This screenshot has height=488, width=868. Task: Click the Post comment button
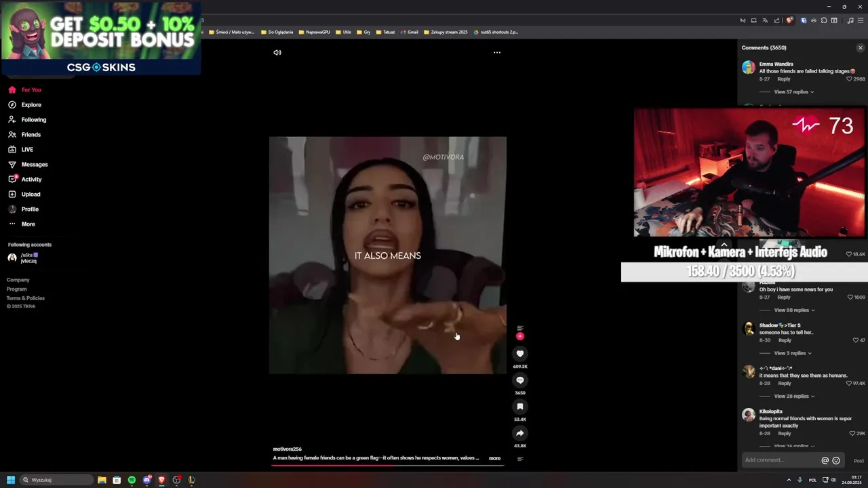(859, 461)
